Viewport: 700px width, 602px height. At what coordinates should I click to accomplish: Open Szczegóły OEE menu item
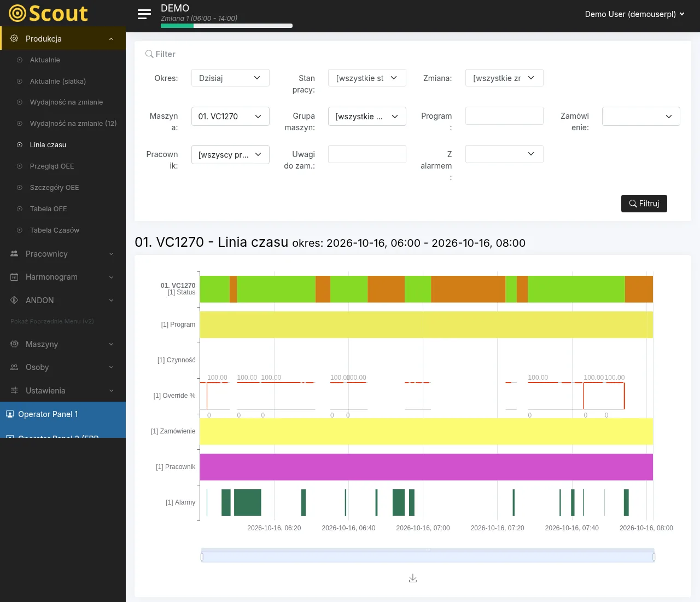point(54,188)
